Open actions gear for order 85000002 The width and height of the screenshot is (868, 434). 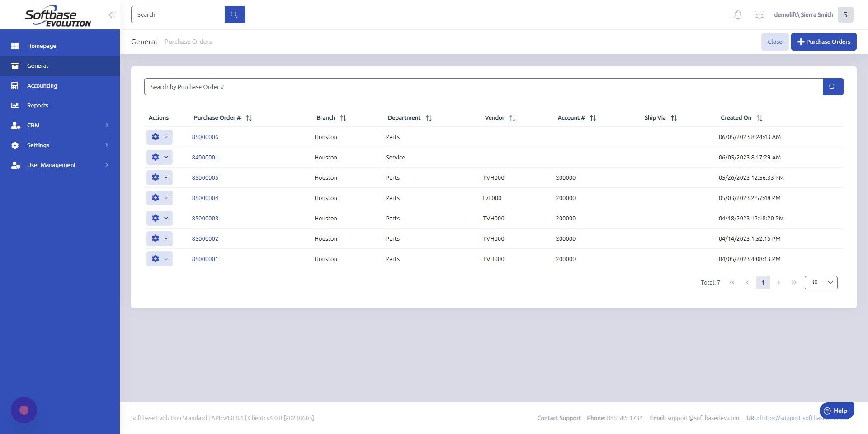pyautogui.click(x=159, y=238)
